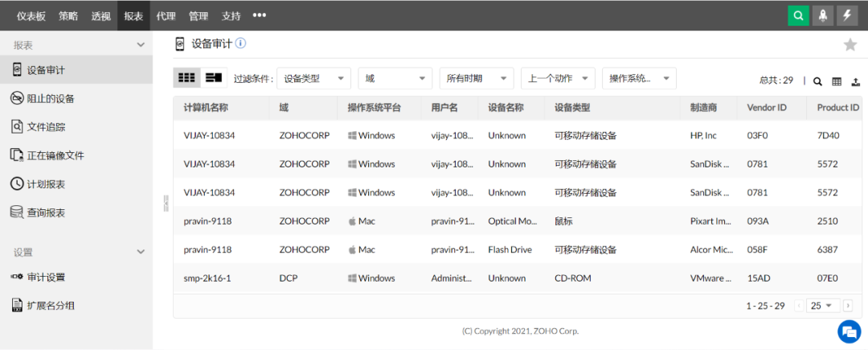Open 计划报表 link in sidebar
This screenshot has height=350, width=868.
pos(46,184)
